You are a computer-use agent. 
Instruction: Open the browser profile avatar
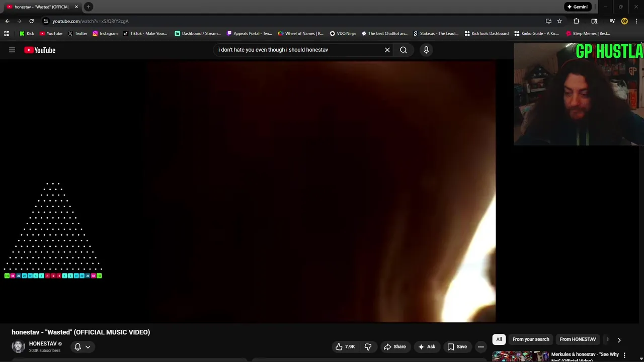[624, 21]
